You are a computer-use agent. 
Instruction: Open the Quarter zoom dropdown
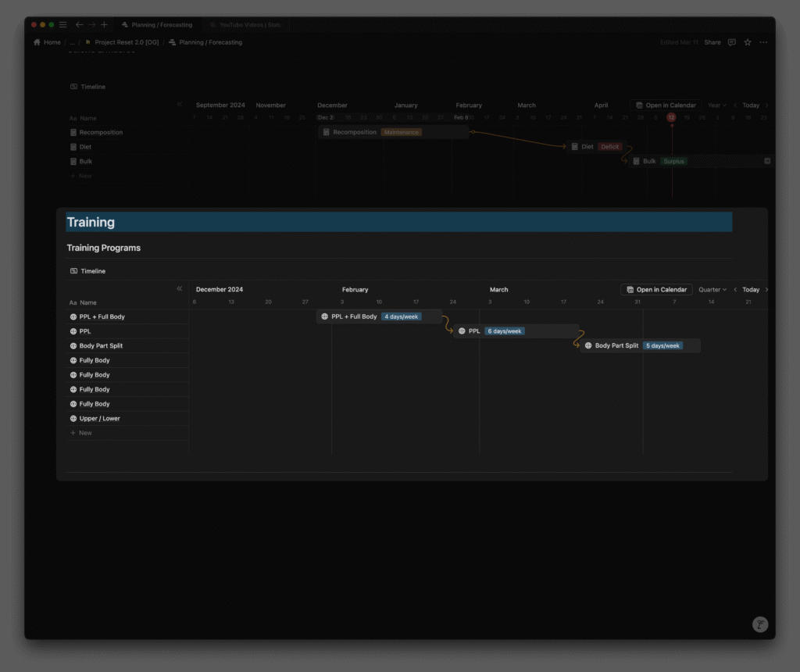pyautogui.click(x=712, y=290)
